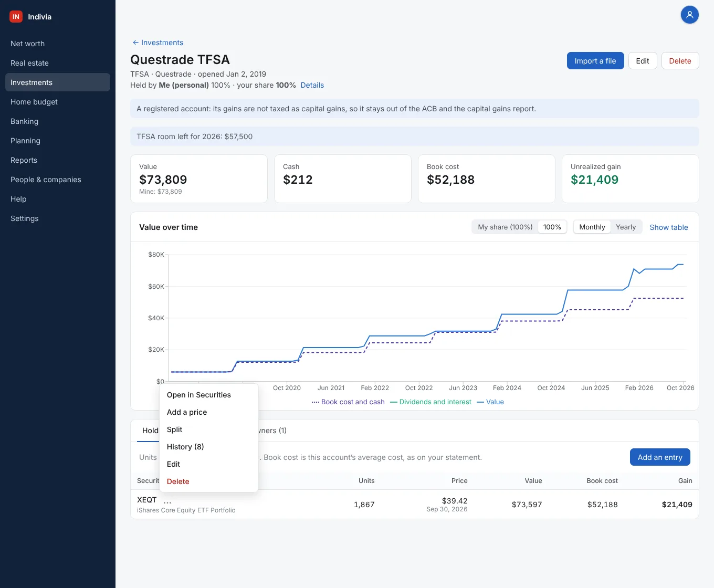Click the Show table link
The width and height of the screenshot is (714, 588).
pyautogui.click(x=669, y=227)
